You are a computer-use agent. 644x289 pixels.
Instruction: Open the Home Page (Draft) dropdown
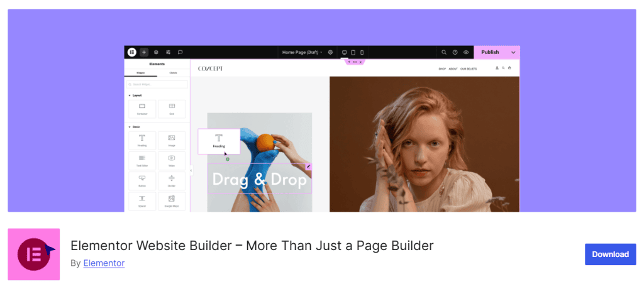click(x=302, y=52)
